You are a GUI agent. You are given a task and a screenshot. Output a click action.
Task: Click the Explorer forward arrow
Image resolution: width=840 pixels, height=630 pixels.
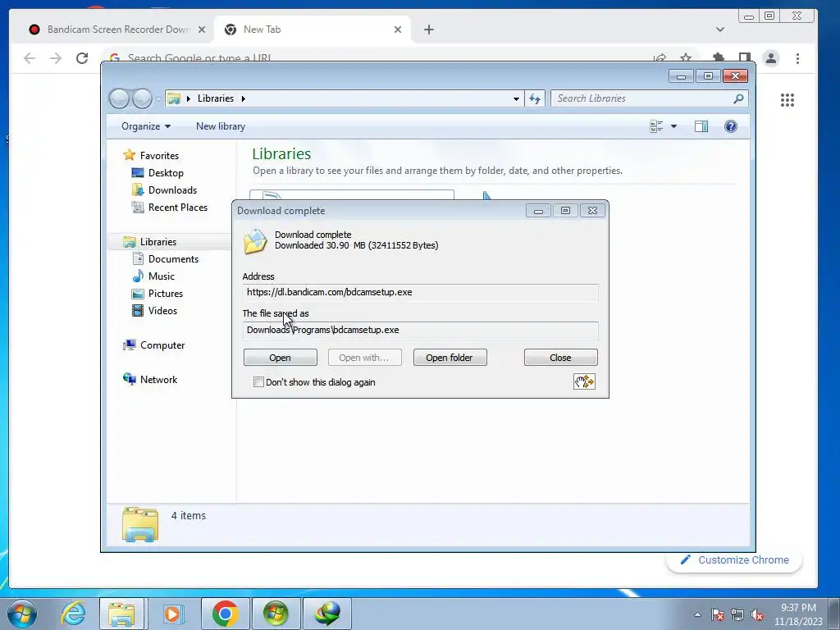point(142,98)
